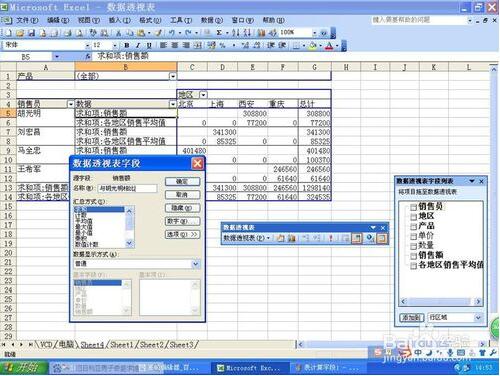Click down arrow of the 汇总方式 list scrollbar
500x376 pixels.
click(x=129, y=244)
